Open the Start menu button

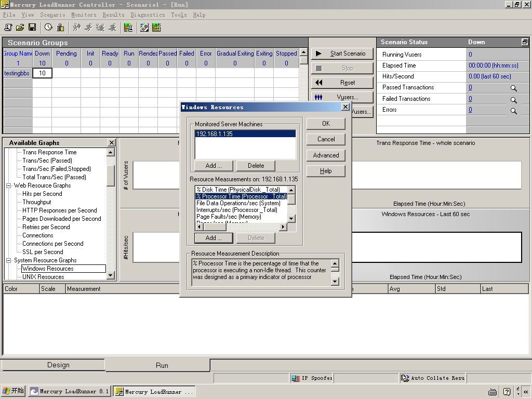(x=13, y=391)
